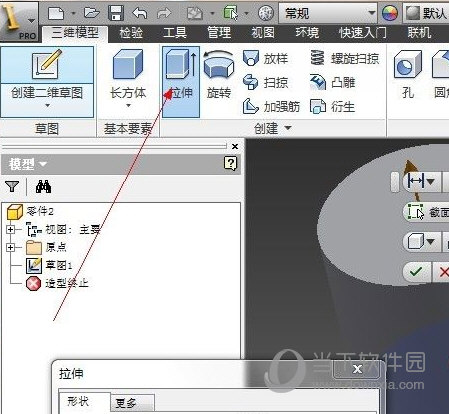Close the 拉伸 dialog
449x414 pixels.
[x=357, y=369]
